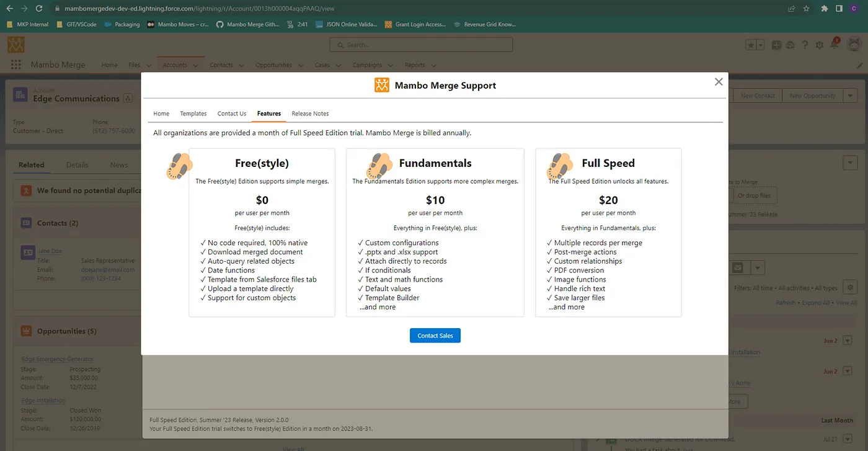Close the Mambo Merge Support dialog
Screen dimensions: 868x451
coord(719,82)
